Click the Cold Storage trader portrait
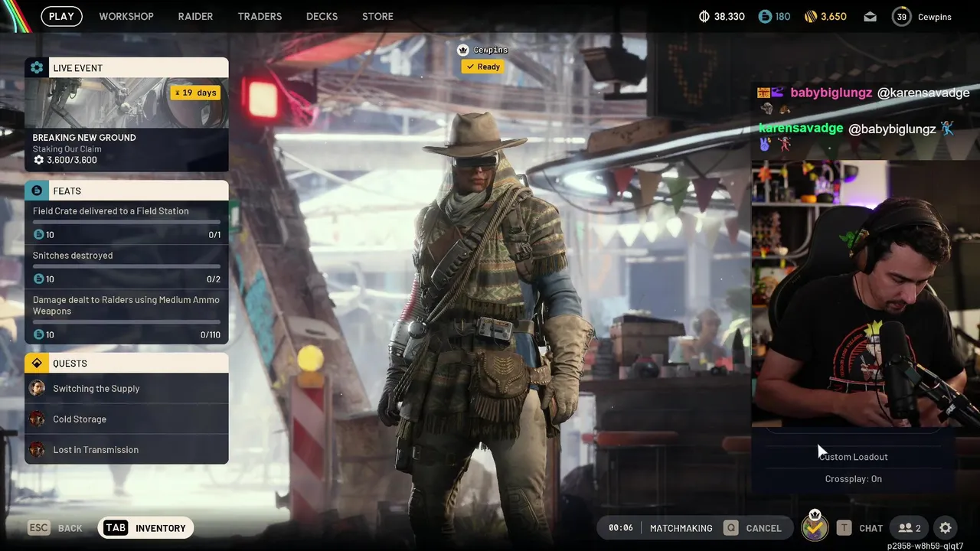 point(37,419)
